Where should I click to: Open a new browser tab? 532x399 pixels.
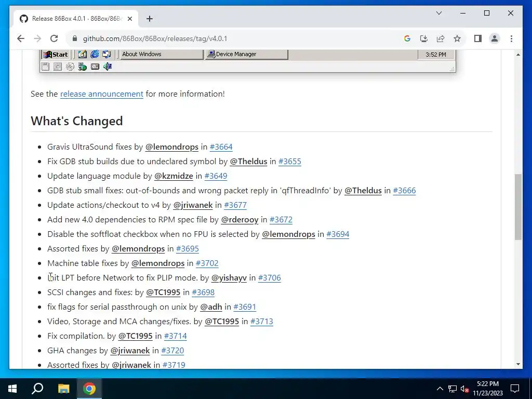pyautogui.click(x=149, y=19)
